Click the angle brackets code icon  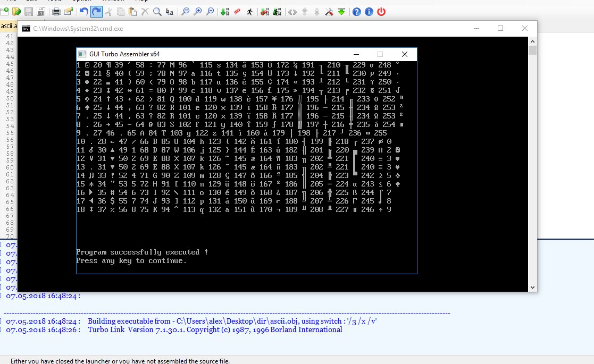292,12
